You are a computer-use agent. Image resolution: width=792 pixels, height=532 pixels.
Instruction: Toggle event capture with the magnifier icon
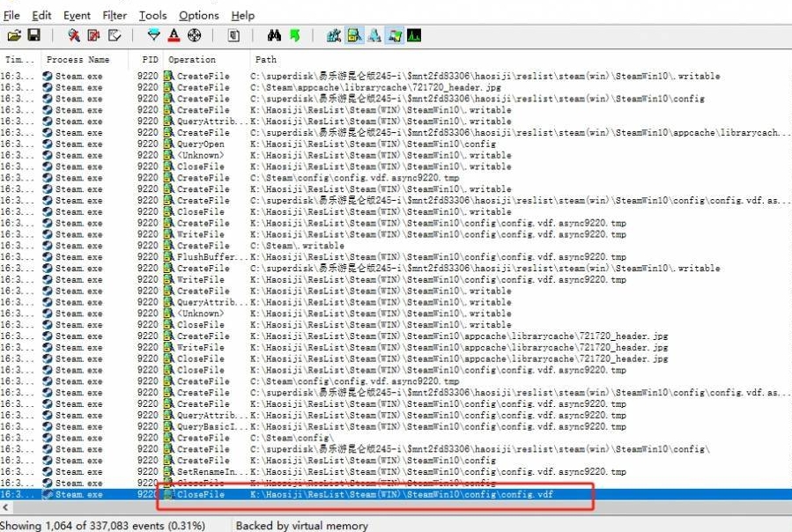click(74, 35)
